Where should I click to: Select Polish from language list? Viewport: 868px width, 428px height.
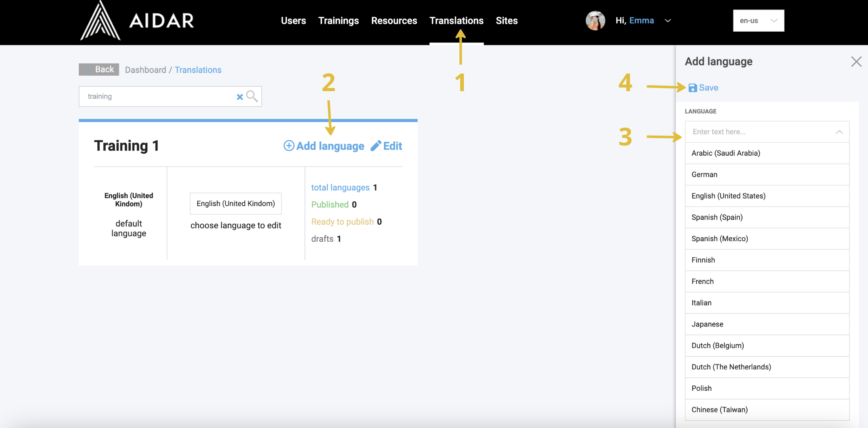[x=767, y=389]
